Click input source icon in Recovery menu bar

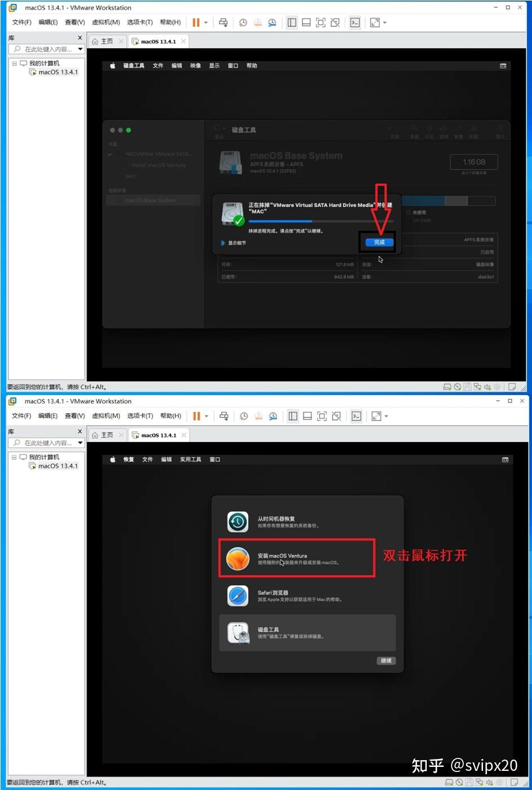[505, 459]
